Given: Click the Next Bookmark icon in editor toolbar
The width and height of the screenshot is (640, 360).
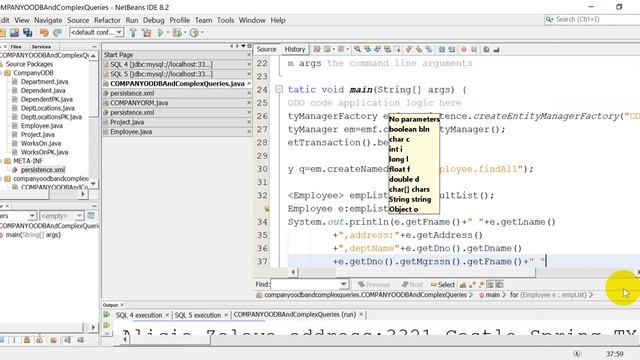Looking at the screenshot, I should tap(419, 49).
